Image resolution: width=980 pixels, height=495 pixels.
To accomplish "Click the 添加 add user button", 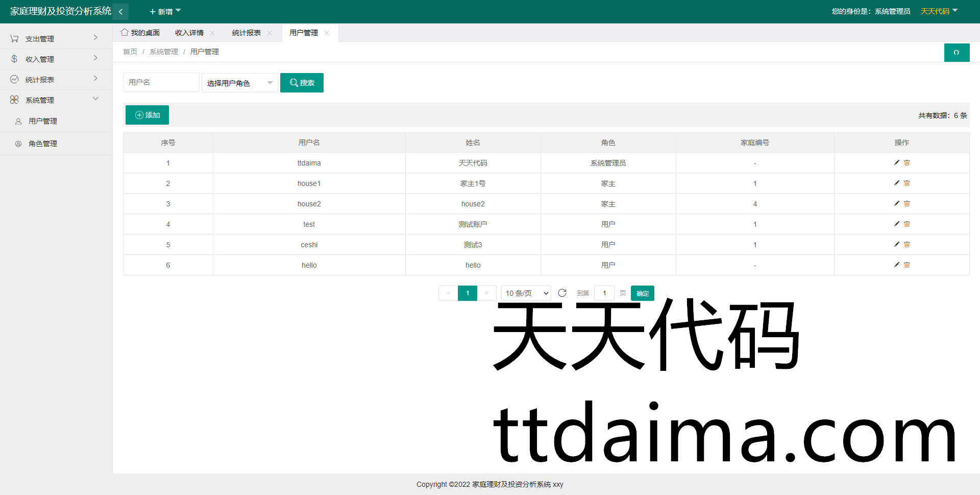I will pos(147,115).
